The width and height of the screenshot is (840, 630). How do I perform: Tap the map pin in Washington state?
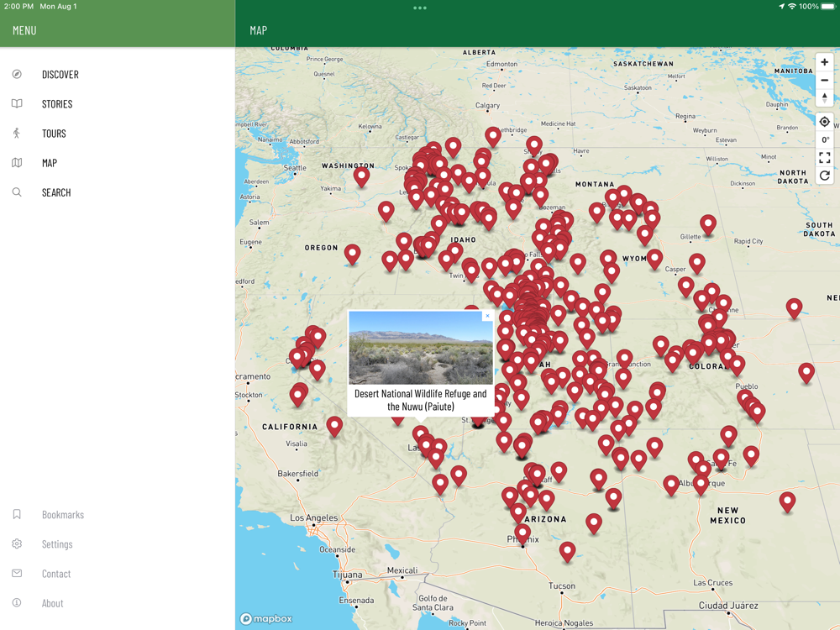click(361, 177)
